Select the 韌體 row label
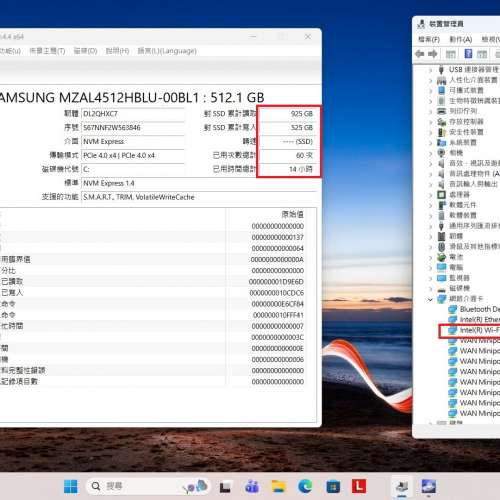The height and width of the screenshot is (500, 500). point(456,236)
